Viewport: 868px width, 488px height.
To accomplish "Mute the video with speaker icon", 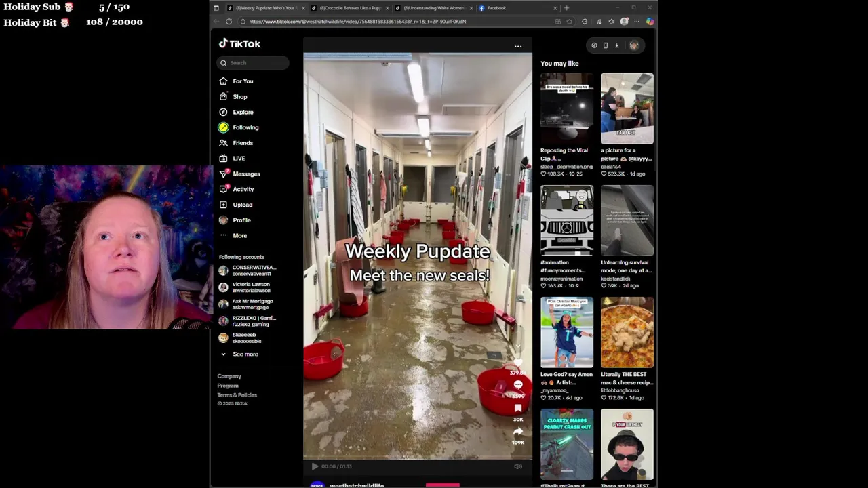I will pyautogui.click(x=518, y=466).
